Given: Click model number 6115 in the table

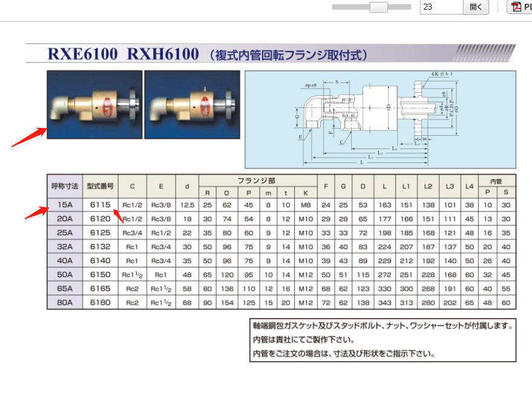Looking at the screenshot, I should click(x=100, y=205).
